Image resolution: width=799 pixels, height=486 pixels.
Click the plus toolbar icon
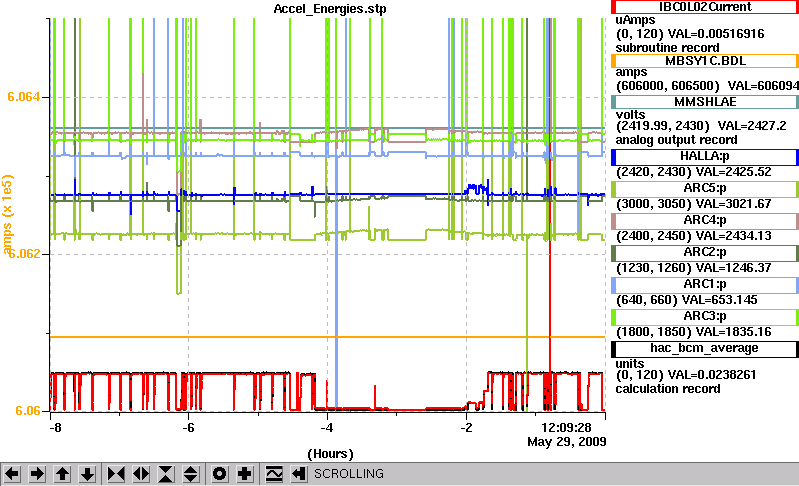pos(245,474)
